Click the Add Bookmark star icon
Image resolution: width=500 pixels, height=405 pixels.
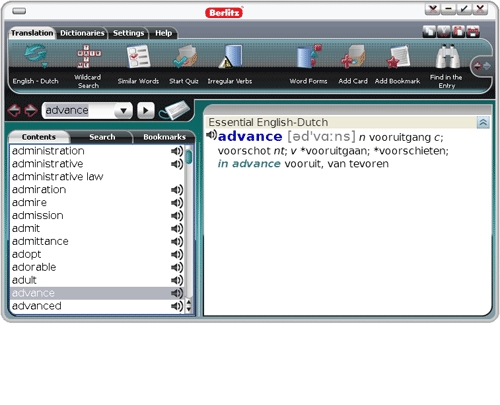click(398, 56)
